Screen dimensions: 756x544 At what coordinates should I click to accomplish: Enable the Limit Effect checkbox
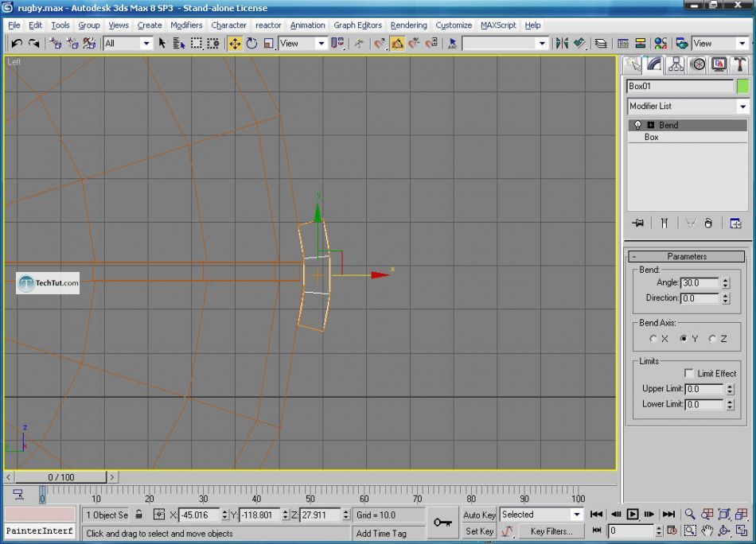(x=689, y=374)
